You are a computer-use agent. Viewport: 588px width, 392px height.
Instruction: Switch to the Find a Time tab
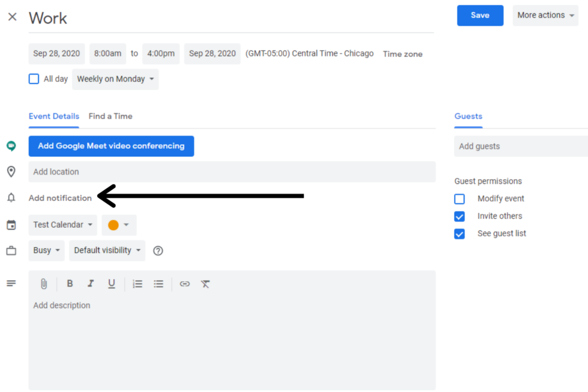click(111, 116)
